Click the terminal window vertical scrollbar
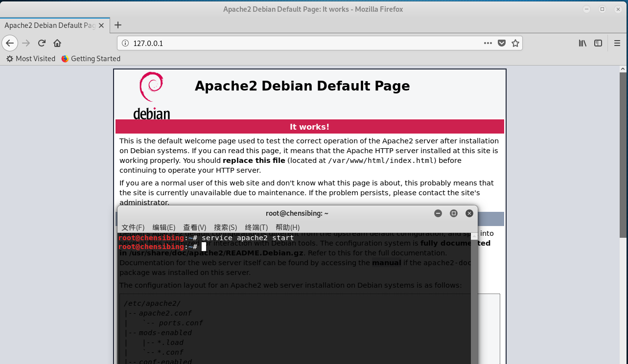The height and width of the screenshot is (364, 628). click(x=474, y=298)
